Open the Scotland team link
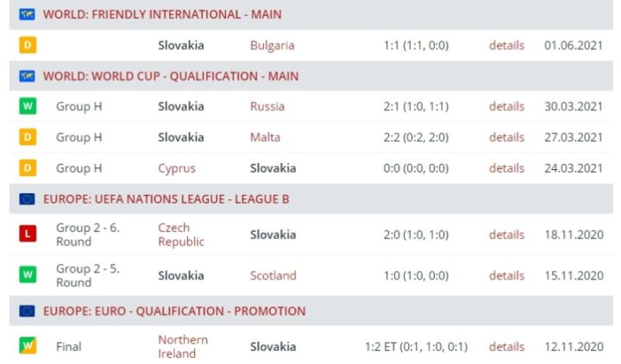The width and height of the screenshot is (621, 364). (x=273, y=276)
